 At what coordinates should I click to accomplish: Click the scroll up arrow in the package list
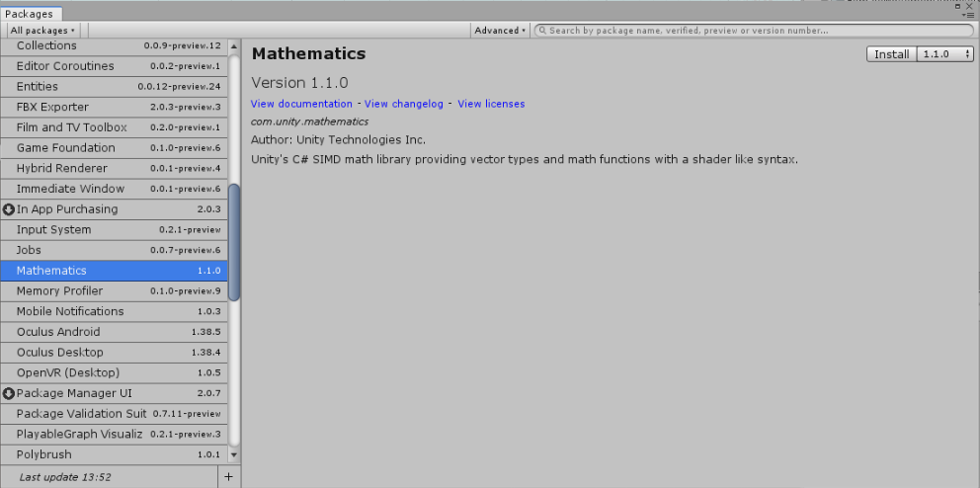coord(234,46)
